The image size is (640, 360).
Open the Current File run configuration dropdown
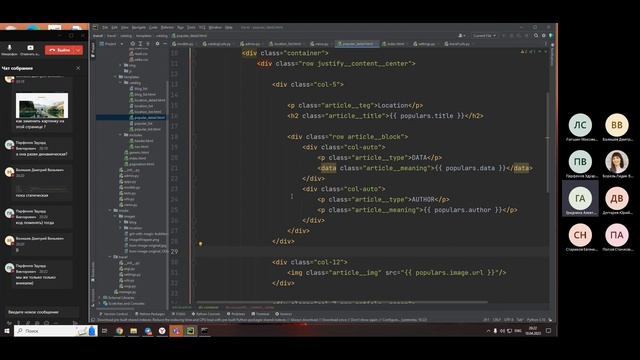(484, 36)
